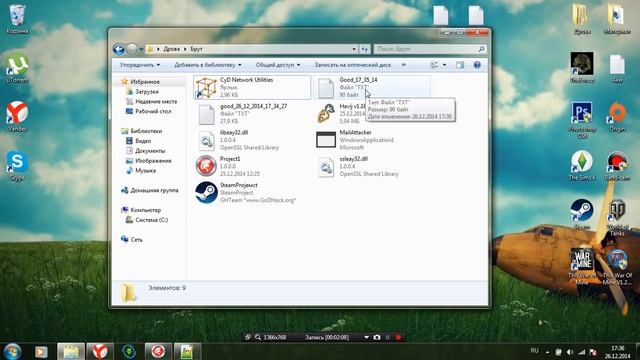Launch the World of Tanks desktop shortcut
The height and width of the screenshot is (360, 640).
coord(617,218)
